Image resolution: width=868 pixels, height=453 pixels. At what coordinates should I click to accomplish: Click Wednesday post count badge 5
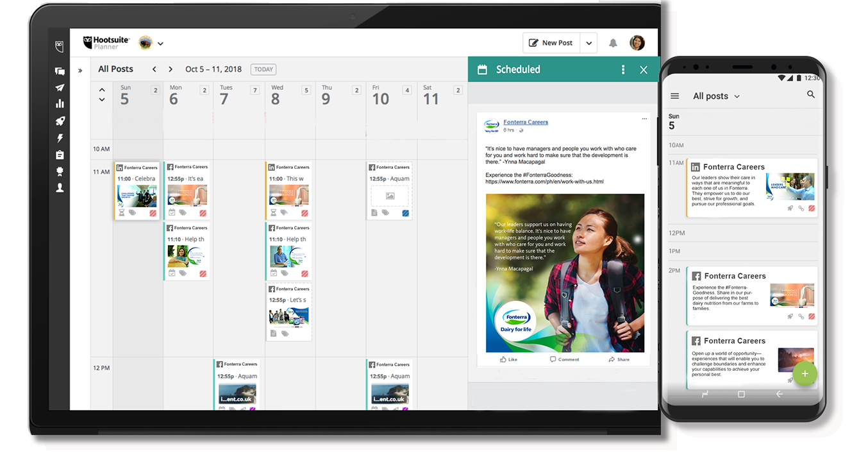coord(306,90)
